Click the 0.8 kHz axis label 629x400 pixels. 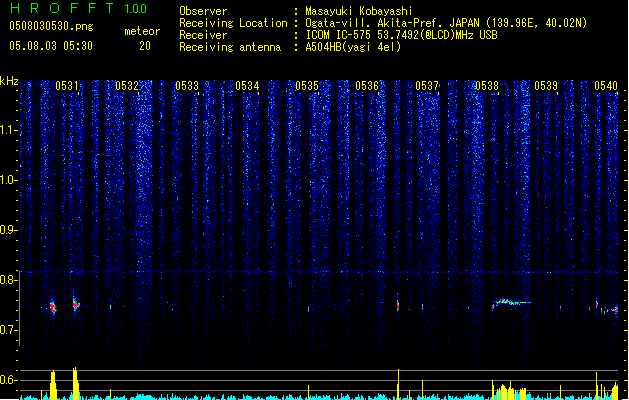[x=8, y=280]
